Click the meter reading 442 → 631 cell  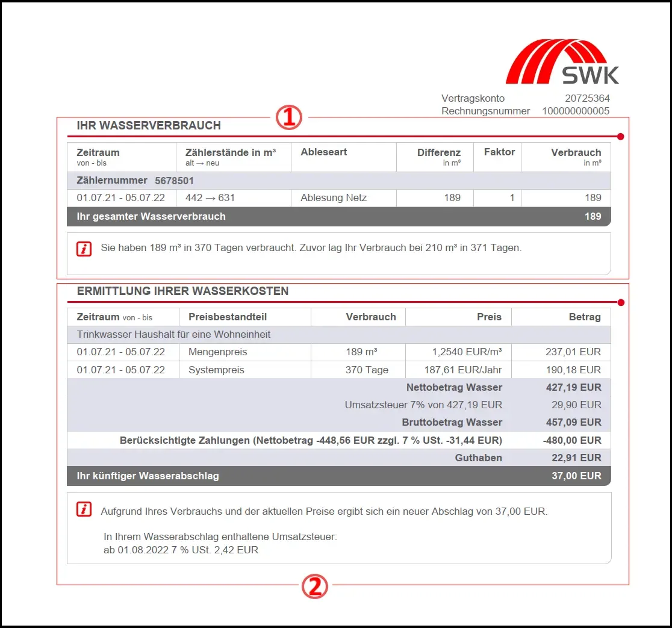click(210, 197)
